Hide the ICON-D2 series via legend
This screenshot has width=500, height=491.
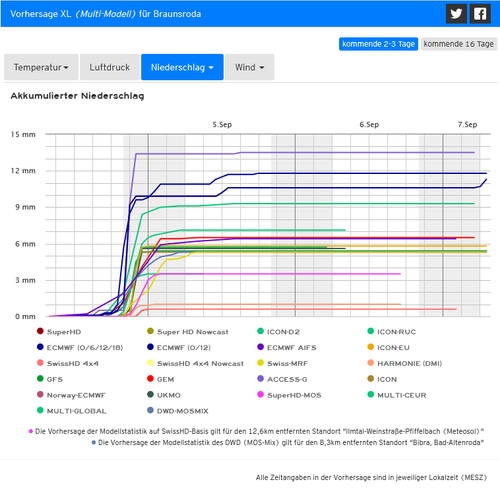pyautogui.click(x=278, y=332)
